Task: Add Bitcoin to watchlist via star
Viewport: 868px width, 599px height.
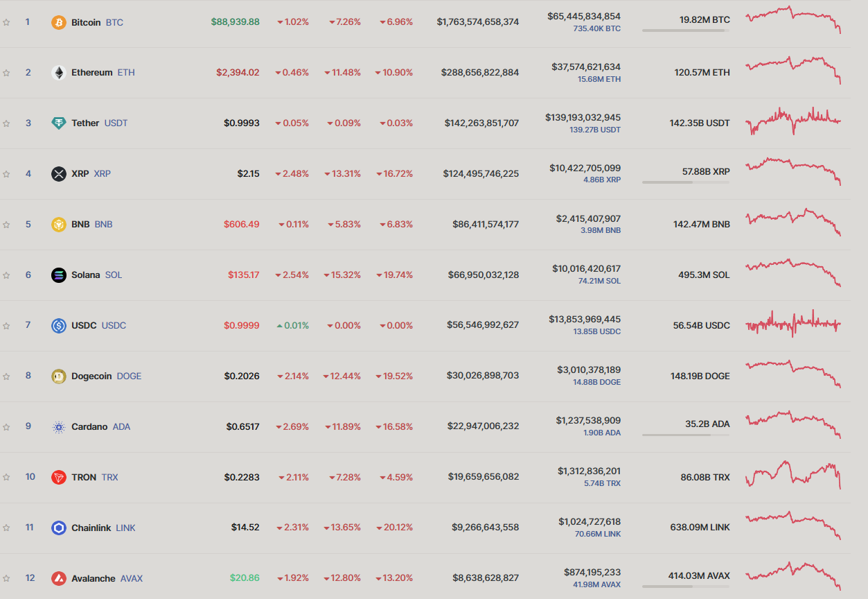Action: pos(7,21)
